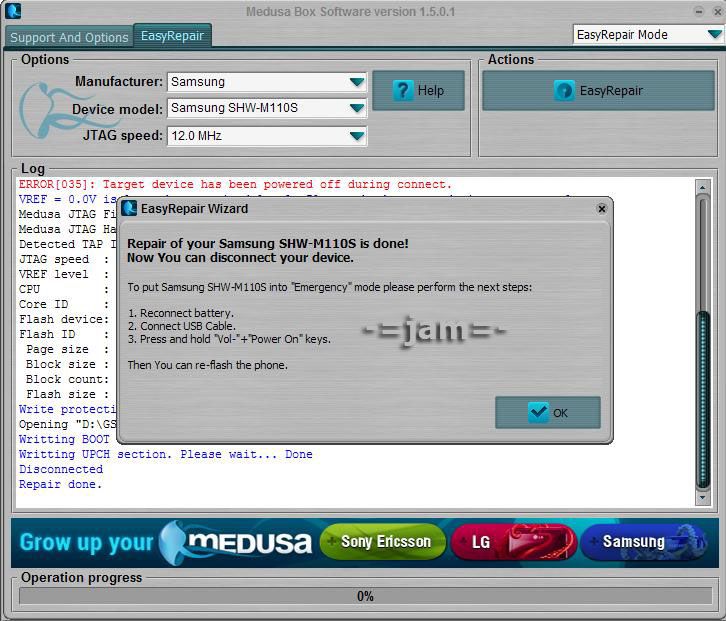Viewport: 726px width, 621px height.
Task: Click the LG banner button
Action: (513, 541)
